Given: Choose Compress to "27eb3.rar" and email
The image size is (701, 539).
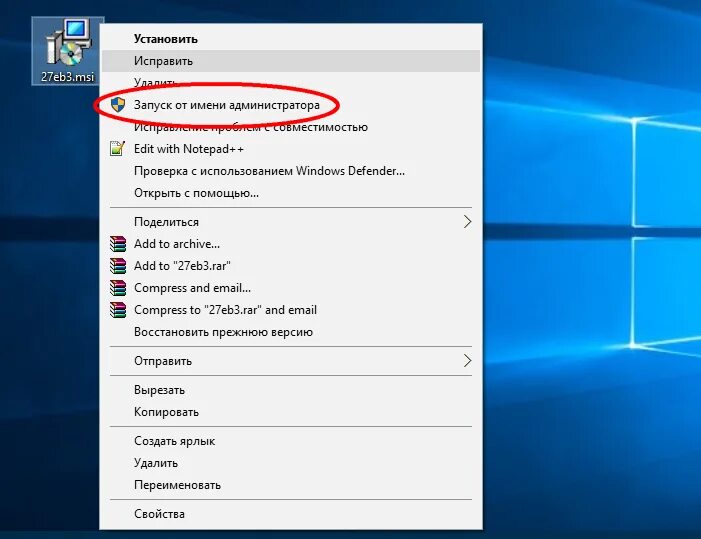Looking at the screenshot, I should (x=291, y=310).
